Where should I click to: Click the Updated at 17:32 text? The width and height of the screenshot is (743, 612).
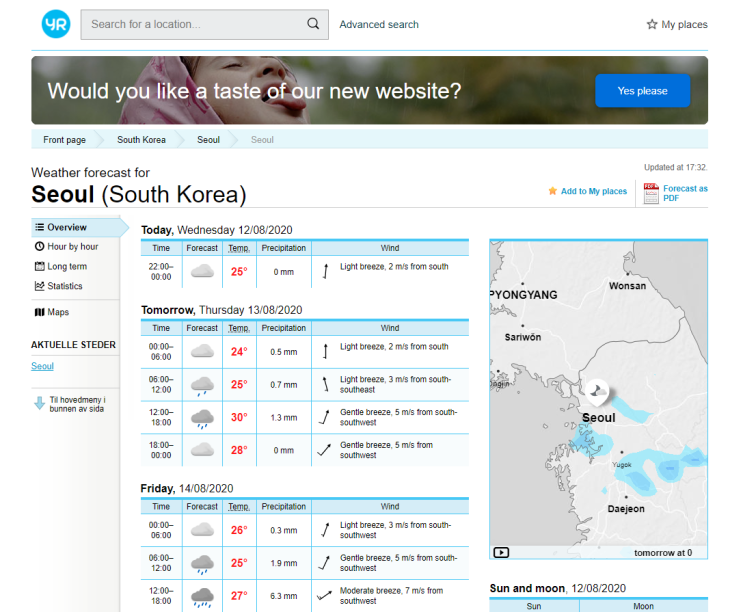pyautogui.click(x=676, y=167)
